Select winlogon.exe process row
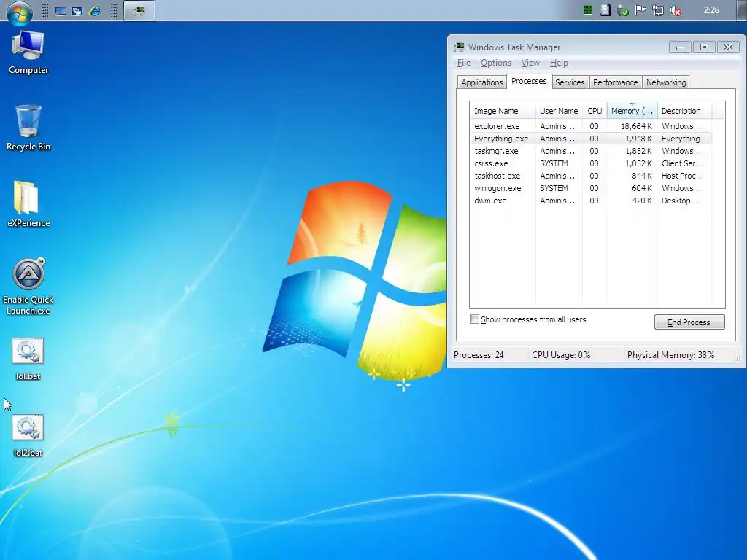Image resolution: width=747 pixels, height=560 pixels. point(591,188)
